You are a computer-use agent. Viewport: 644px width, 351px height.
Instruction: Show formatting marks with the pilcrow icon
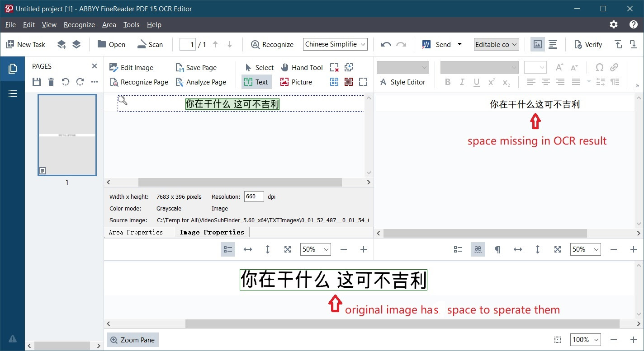tap(497, 249)
